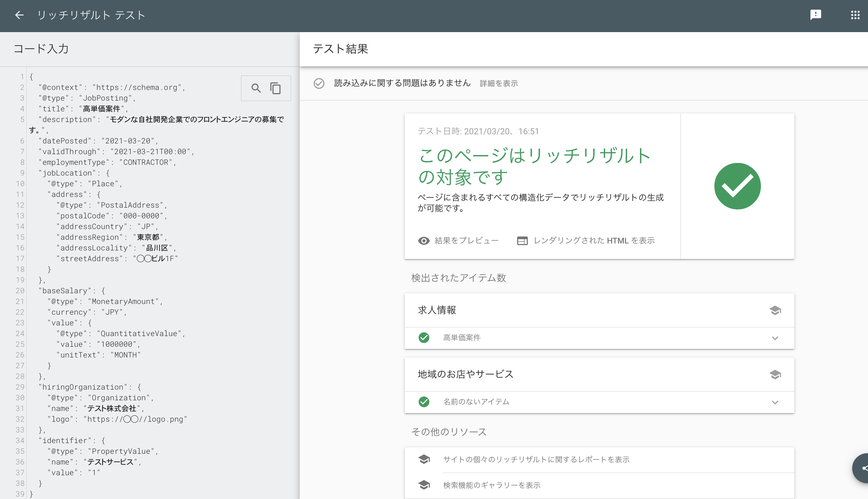Image resolution: width=868 pixels, height=499 pixels.
Task: Click the check circle beside 名前のないアイテム
Action: (424, 402)
